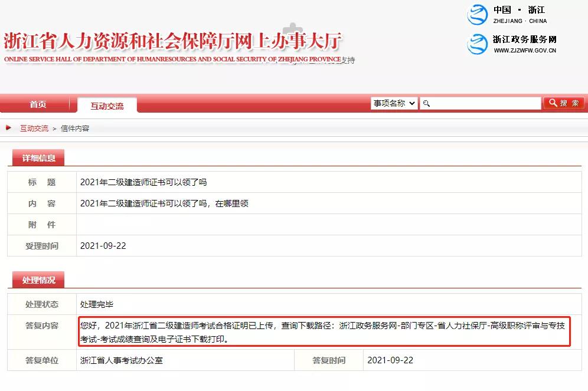Select the 处理情况 section header

pos(39,280)
